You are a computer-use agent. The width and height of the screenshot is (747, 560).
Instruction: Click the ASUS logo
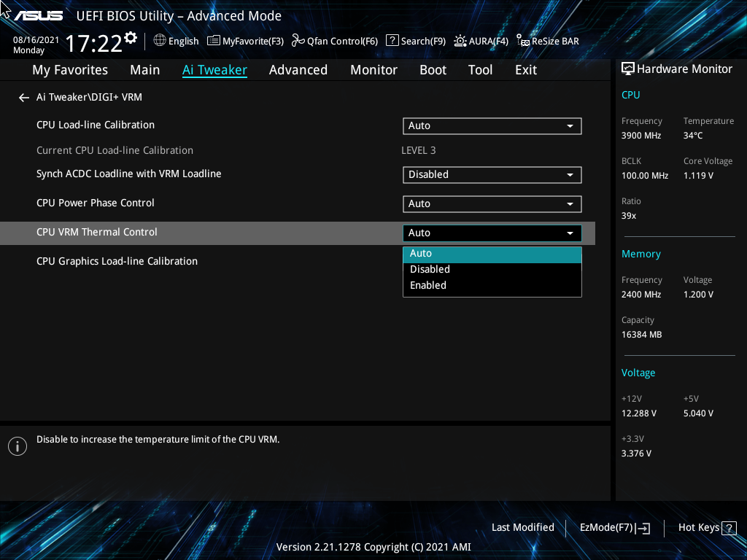(39, 16)
